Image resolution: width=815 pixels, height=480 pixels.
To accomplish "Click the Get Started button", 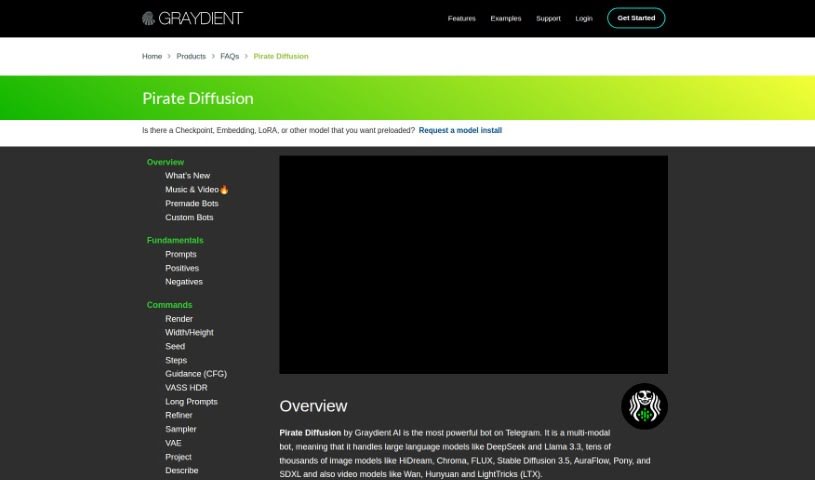I will [636, 18].
